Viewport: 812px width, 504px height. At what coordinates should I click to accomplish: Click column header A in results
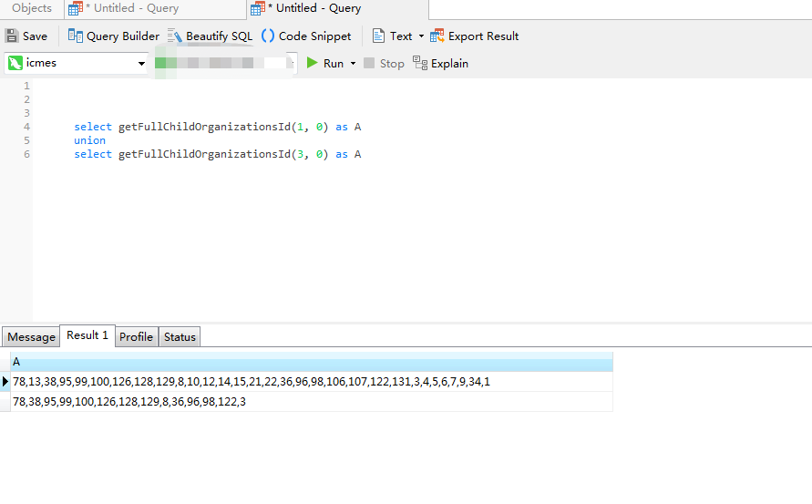[x=312, y=362]
